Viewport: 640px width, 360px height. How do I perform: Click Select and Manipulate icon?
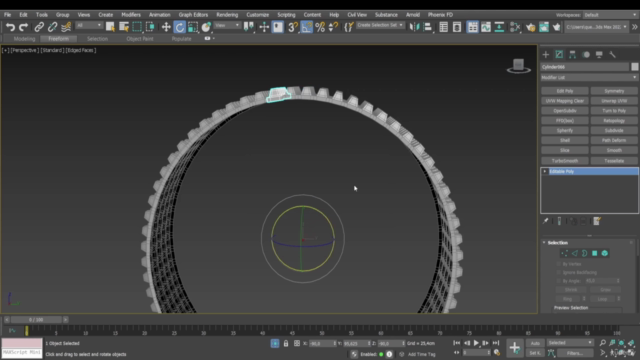click(264, 27)
